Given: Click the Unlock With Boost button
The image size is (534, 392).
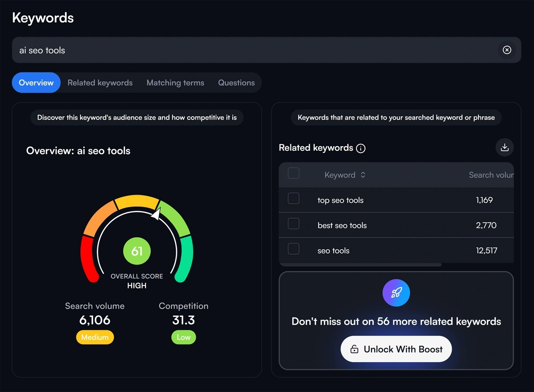Looking at the screenshot, I should [396, 349].
